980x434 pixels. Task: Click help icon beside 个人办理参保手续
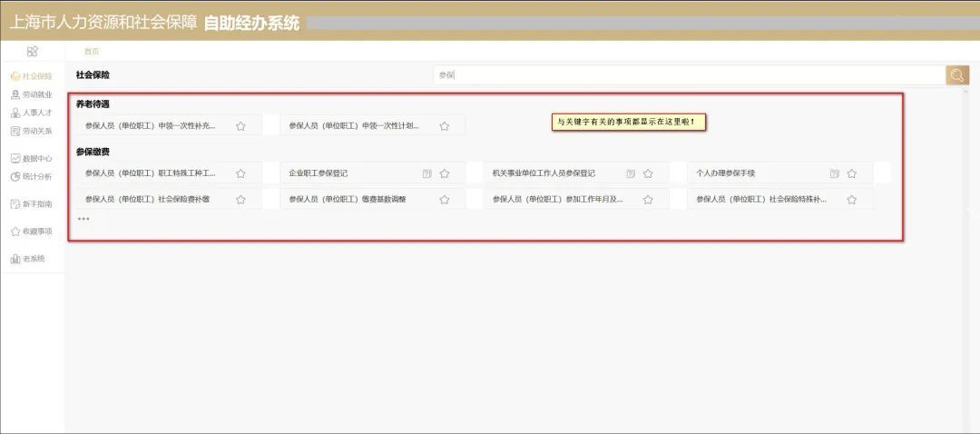click(834, 173)
